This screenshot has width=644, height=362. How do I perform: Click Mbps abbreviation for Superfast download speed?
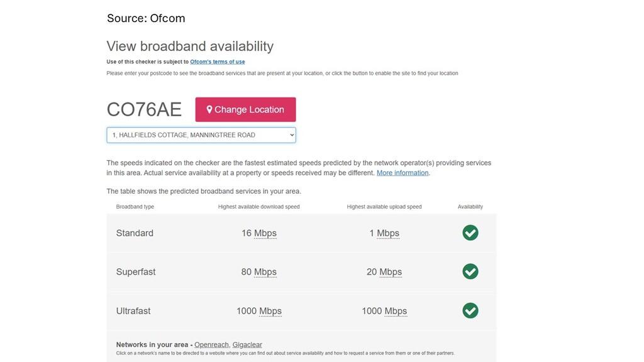coord(265,271)
